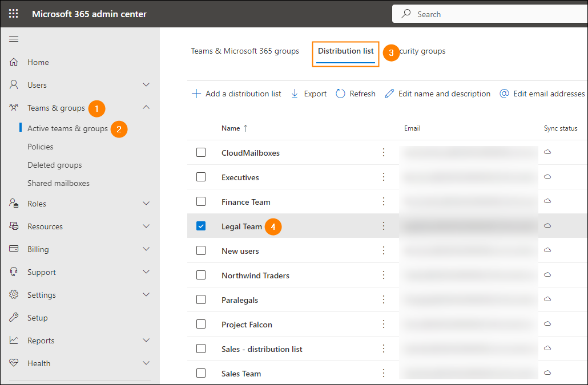Click the Reports chart icon
Image resolution: width=588 pixels, height=385 pixels.
[x=14, y=340]
